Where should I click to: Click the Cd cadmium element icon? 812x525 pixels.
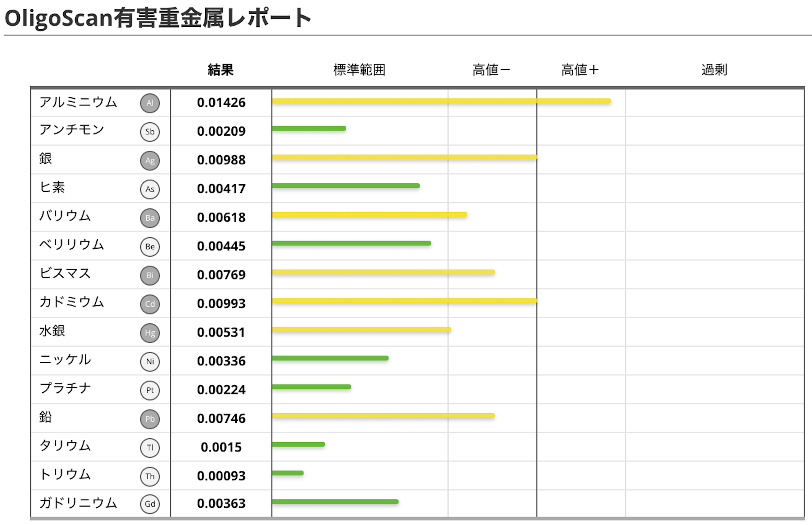point(150,304)
